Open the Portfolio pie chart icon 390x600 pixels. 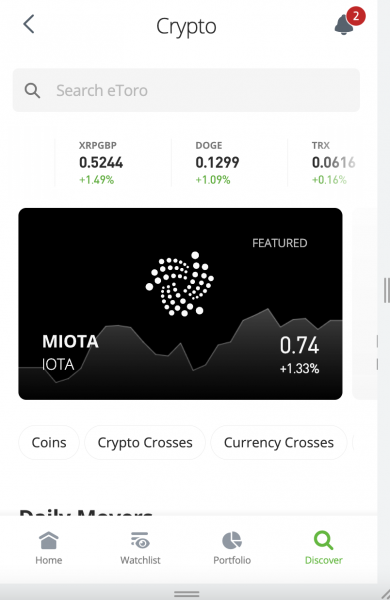(232, 540)
